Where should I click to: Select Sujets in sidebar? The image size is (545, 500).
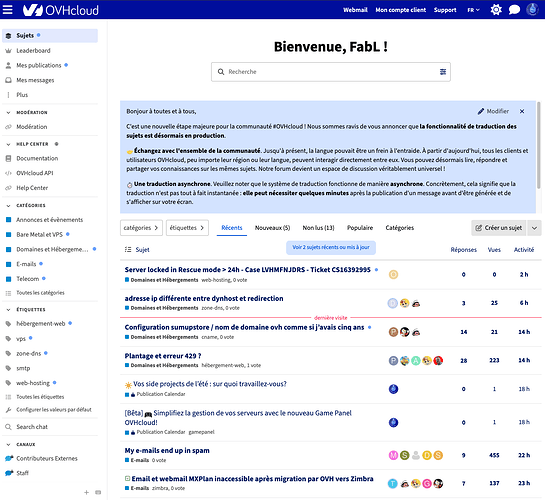pos(50,35)
